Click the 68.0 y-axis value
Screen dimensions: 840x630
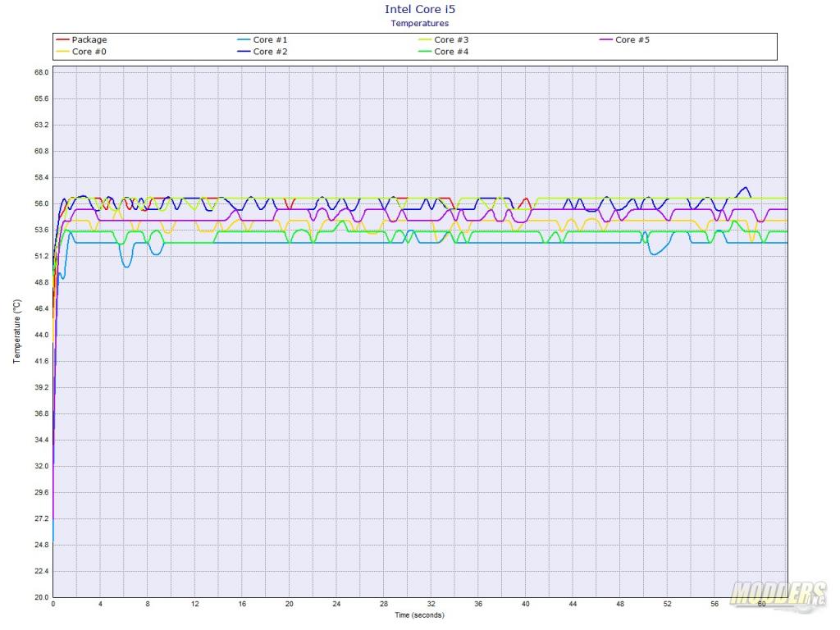pos(41,72)
